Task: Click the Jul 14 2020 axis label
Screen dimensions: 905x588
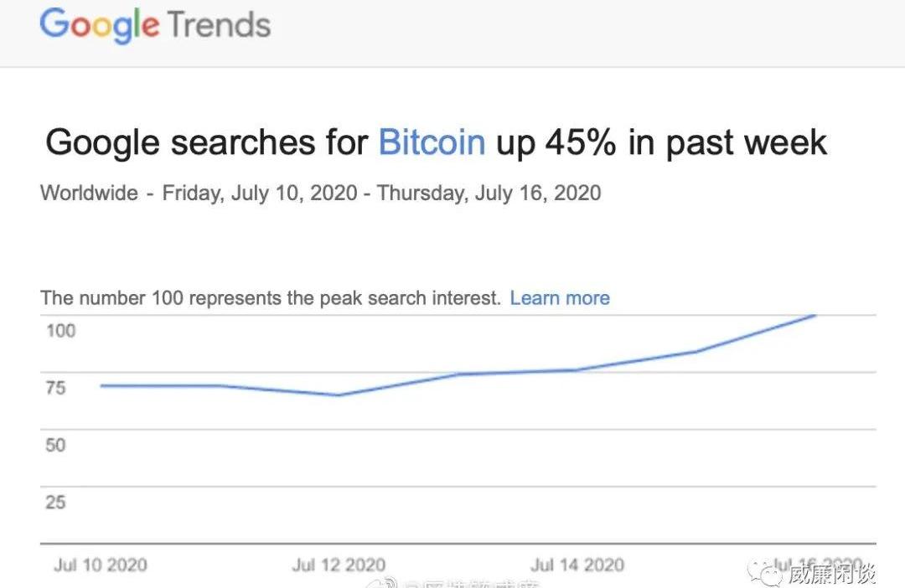Action: click(x=577, y=565)
